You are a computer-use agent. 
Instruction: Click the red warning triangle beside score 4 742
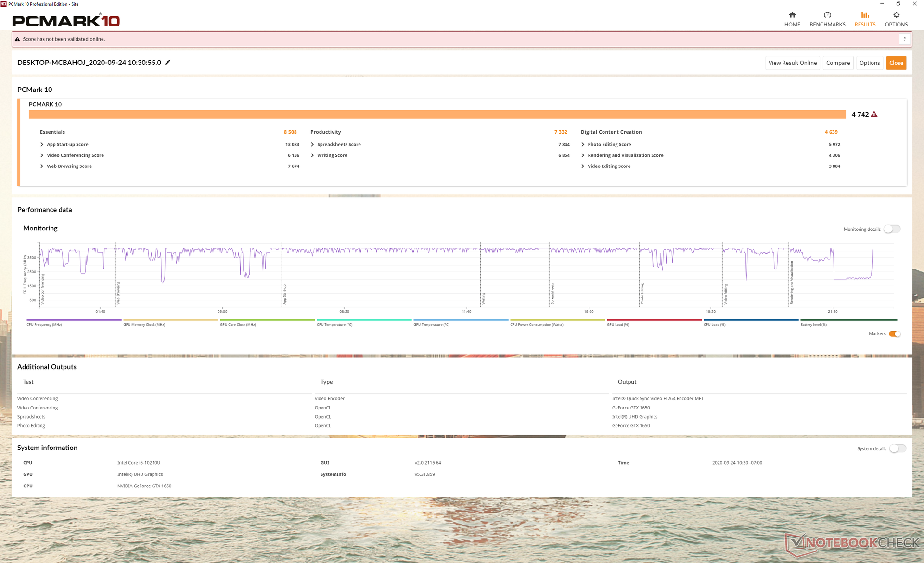coord(874,115)
